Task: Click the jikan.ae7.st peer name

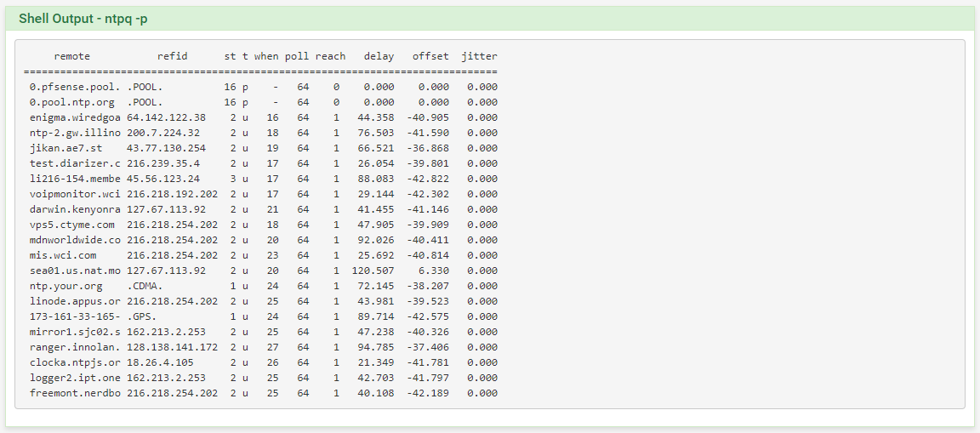Action: coord(66,148)
